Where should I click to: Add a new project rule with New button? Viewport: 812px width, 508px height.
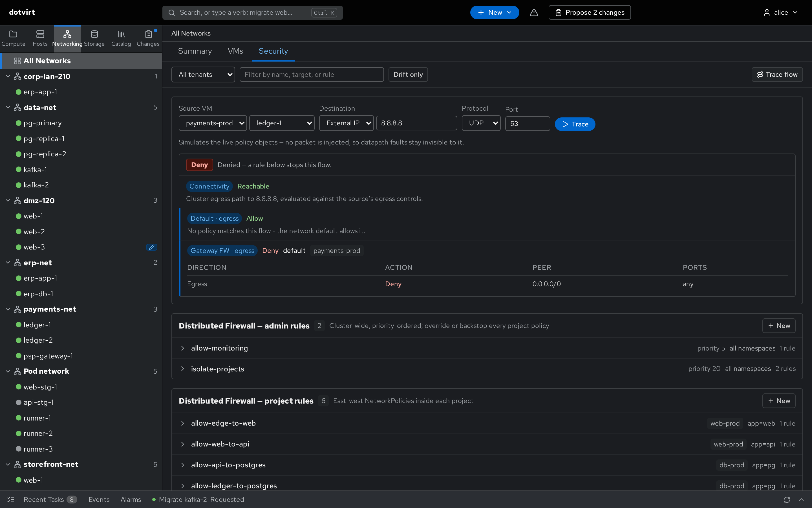pos(779,401)
